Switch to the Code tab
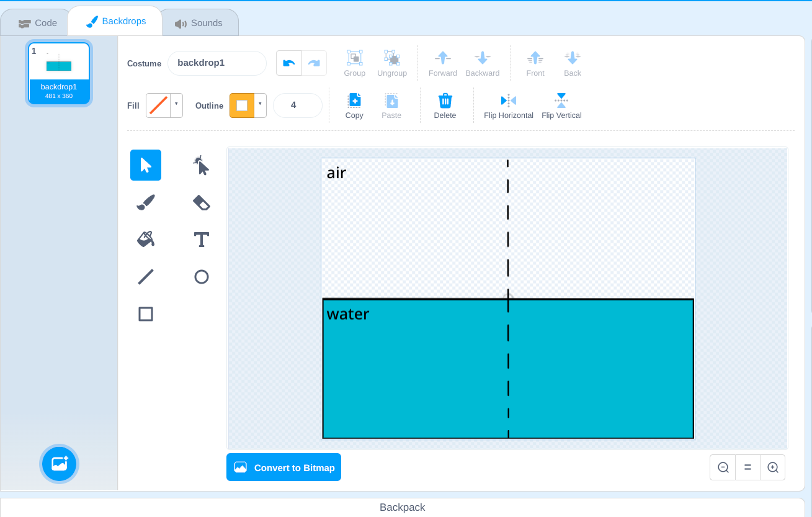812x517 pixels. pyautogui.click(x=38, y=23)
